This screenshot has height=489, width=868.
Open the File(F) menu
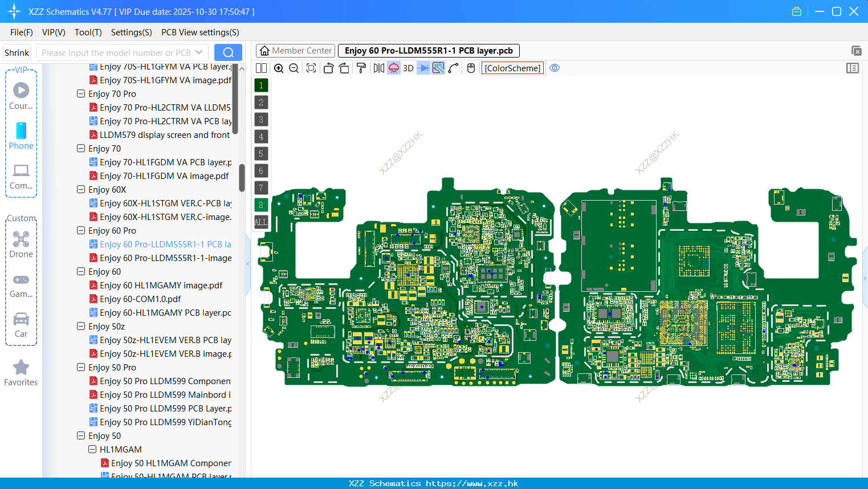pyautogui.click(x=21, y=32)
